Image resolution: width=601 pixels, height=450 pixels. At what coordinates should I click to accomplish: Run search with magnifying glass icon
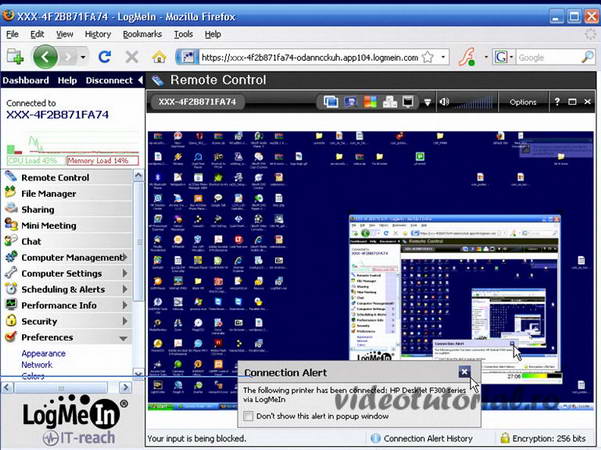point(588,57)
